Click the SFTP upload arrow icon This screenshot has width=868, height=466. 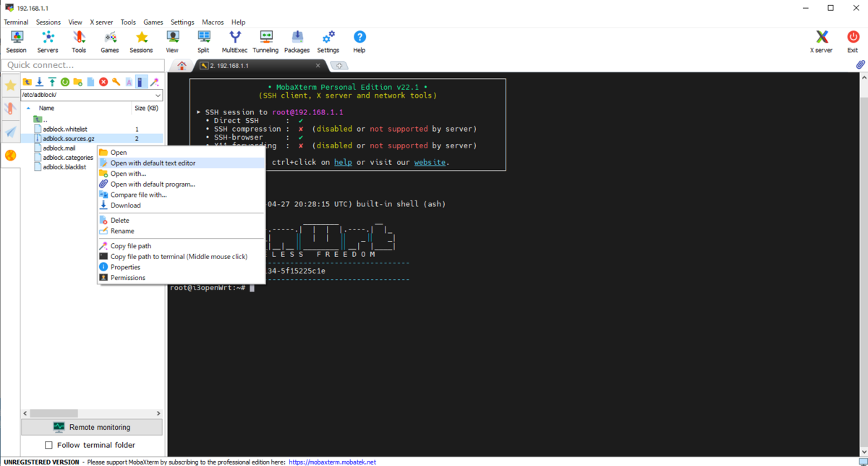[x=52, y=82]
